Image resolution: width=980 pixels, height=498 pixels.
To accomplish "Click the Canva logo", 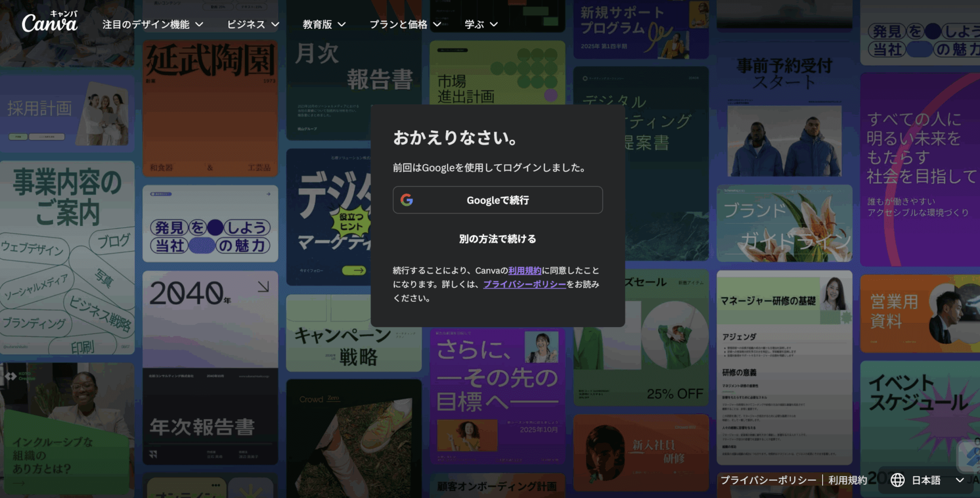I will 50,22.
